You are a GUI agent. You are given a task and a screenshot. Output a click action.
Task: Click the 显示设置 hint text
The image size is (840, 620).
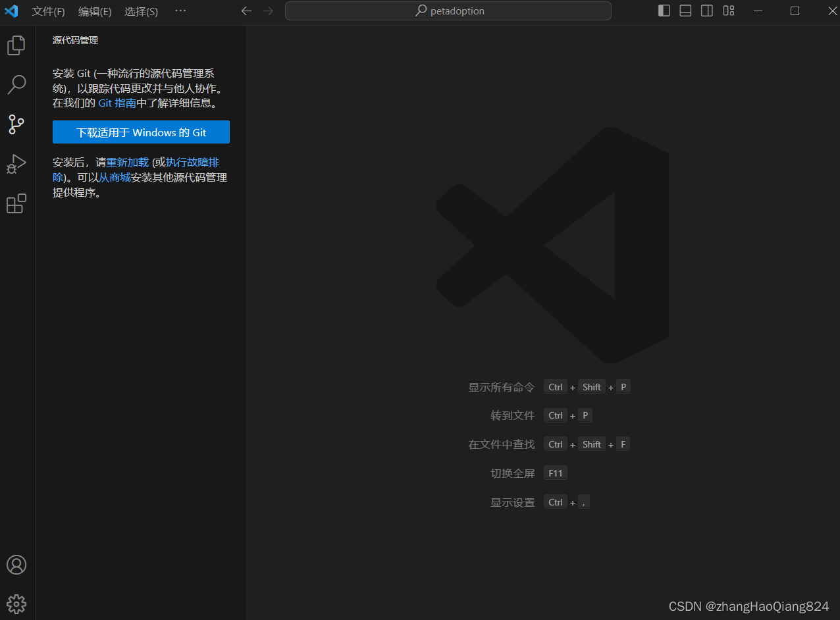[x=513, y=502]
